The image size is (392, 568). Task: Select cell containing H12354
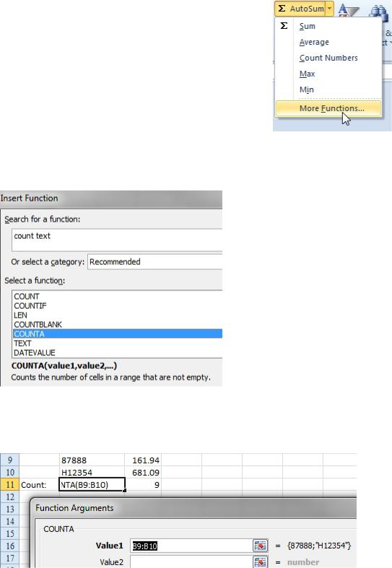tap(92, 472)
